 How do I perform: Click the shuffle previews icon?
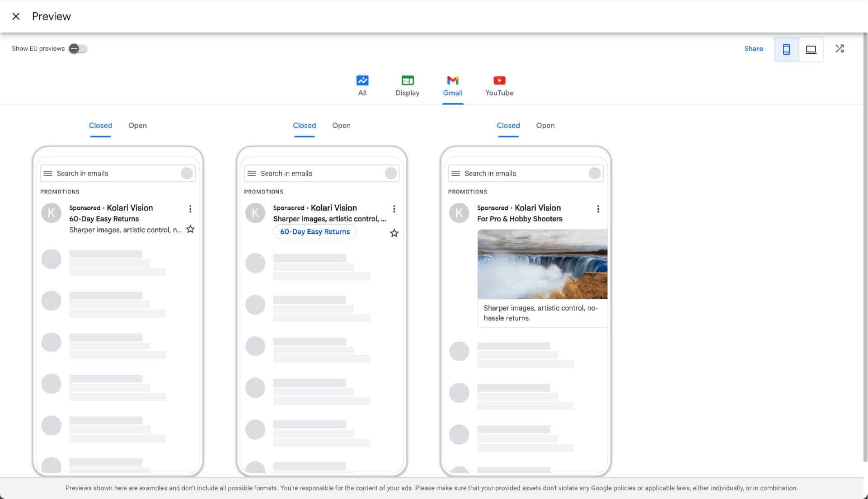pos(840,48)
